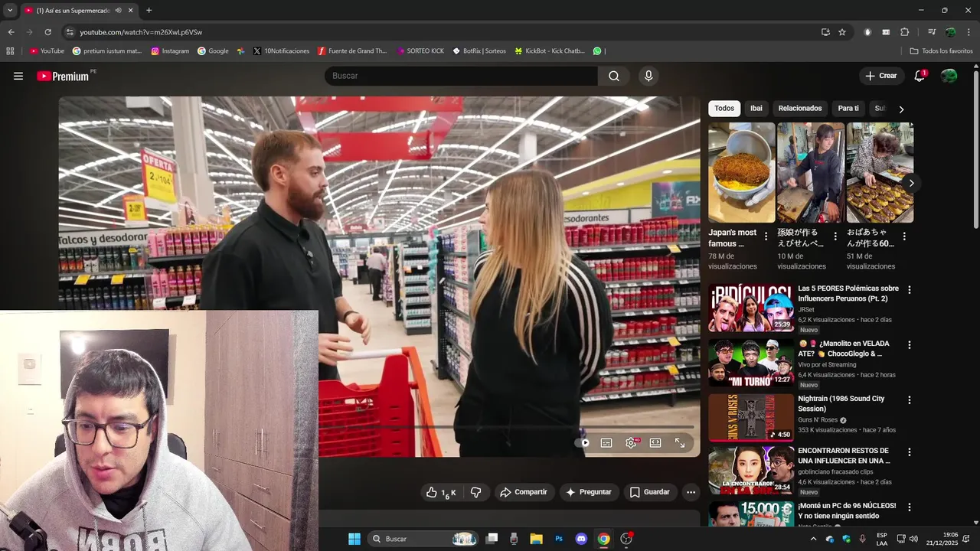
Task: Click the search magnifier button
Action: [x=614, y=76]
